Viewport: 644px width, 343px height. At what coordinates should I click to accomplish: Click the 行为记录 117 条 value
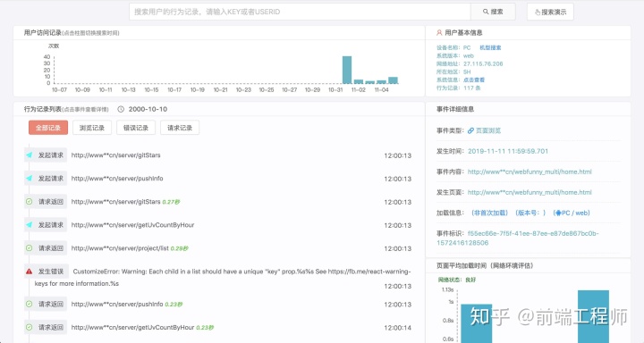[472, 88]
